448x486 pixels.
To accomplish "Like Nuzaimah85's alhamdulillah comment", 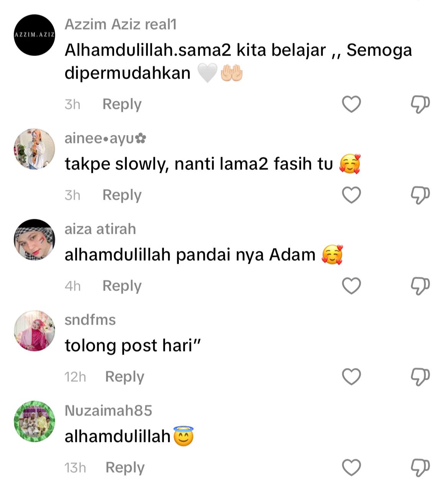I will [352, 468].
